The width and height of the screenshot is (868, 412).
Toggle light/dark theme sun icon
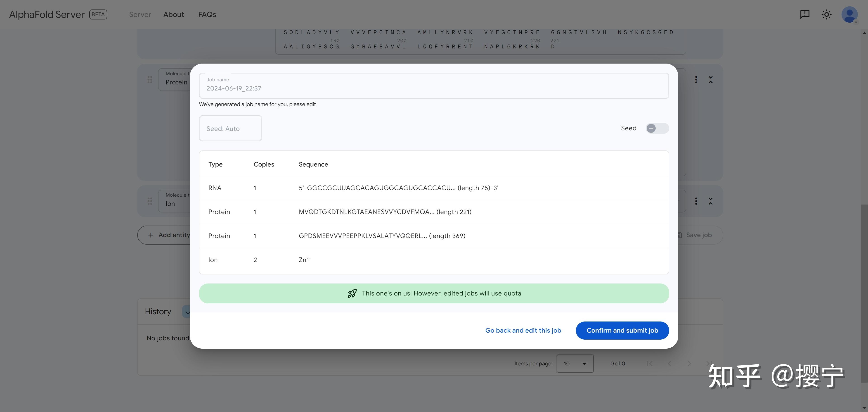826,14
